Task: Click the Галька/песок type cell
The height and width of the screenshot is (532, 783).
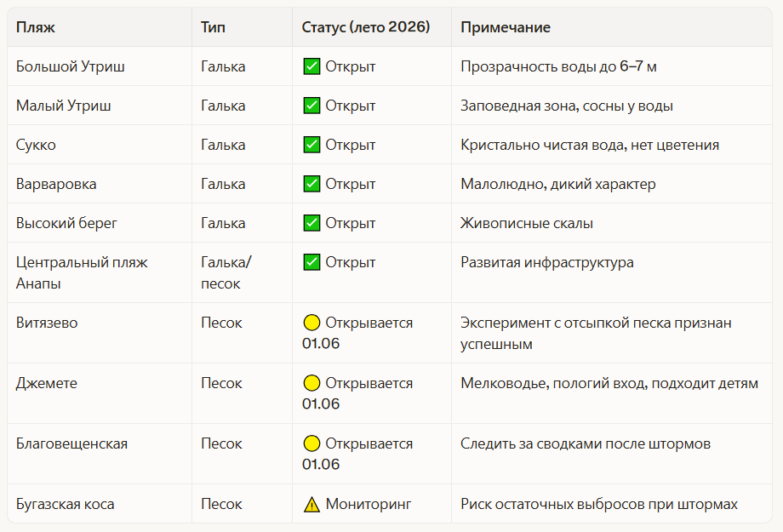Action: click(226, 272)
